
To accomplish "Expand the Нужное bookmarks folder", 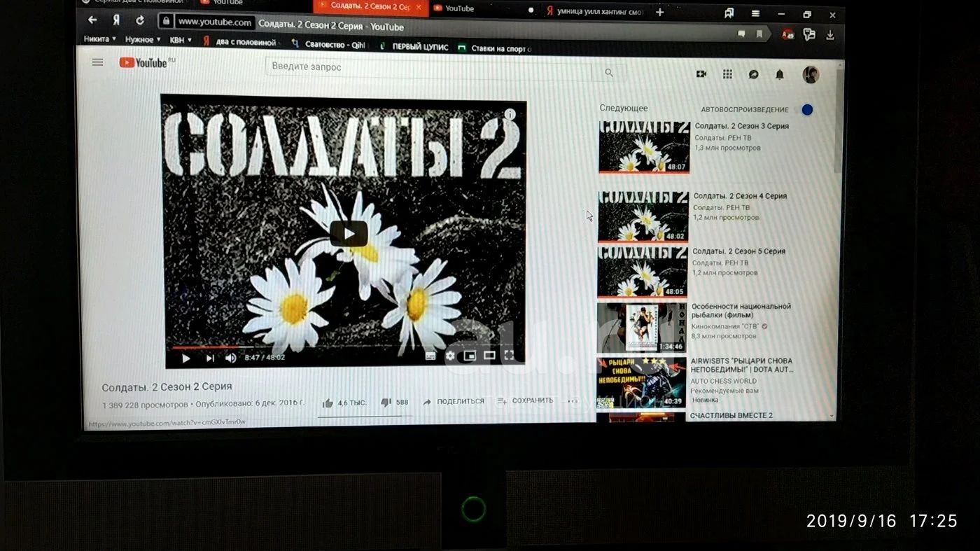I will 143,40.
